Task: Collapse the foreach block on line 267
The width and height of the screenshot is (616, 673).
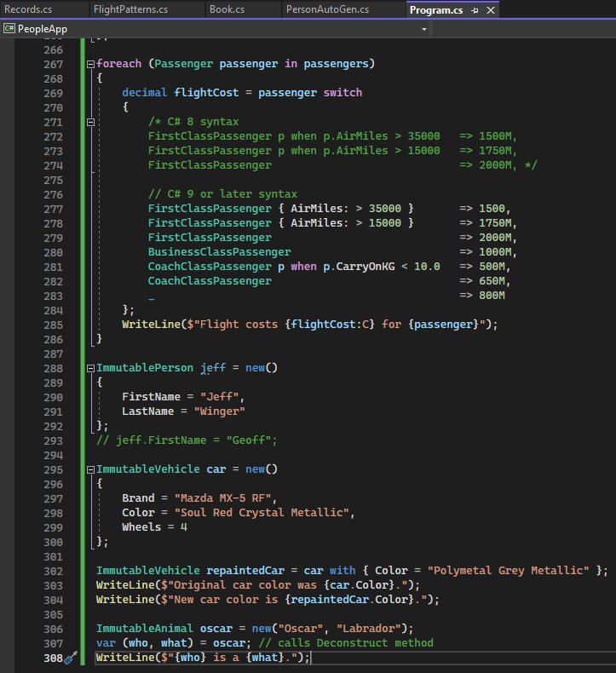Action: 90,65
